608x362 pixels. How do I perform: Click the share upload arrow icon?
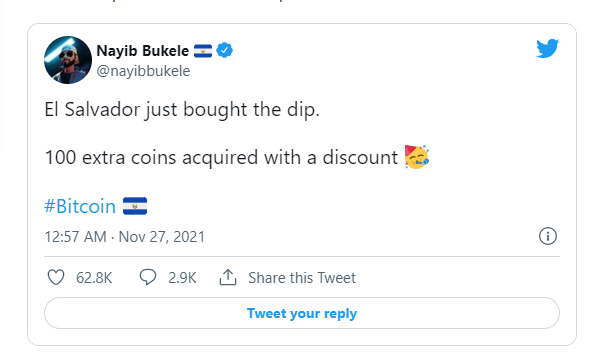pyautogui.click(x=228, y=278)
